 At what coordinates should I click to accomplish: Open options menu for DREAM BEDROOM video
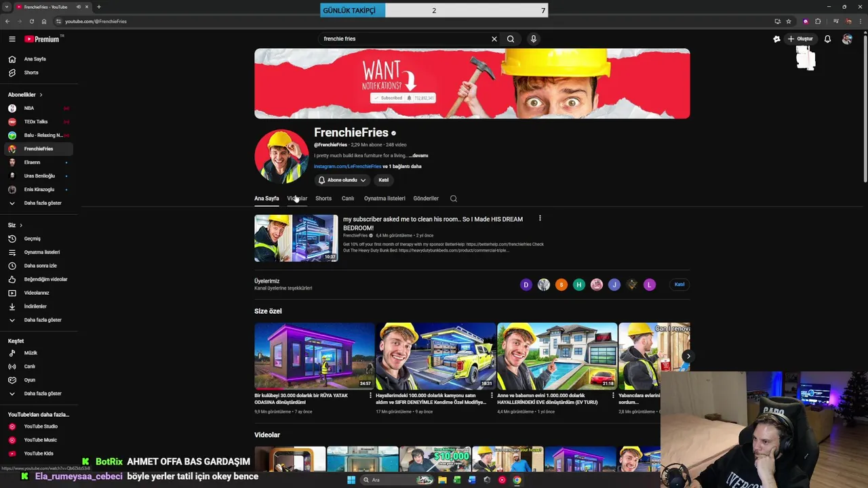540,218
